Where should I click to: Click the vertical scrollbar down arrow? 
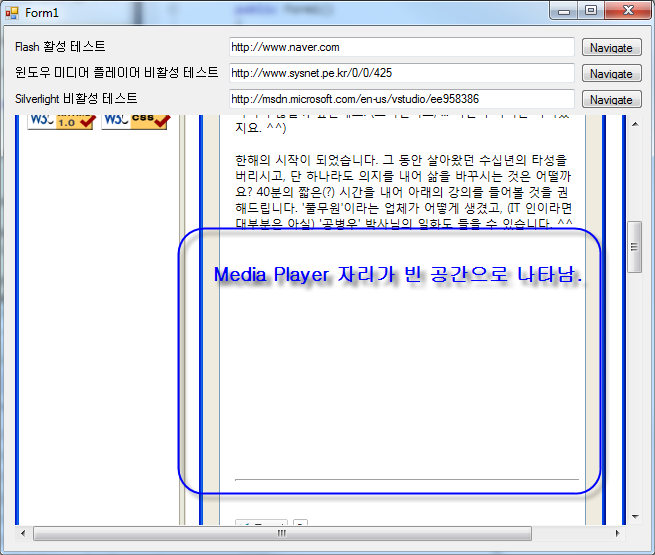(633, 517)
